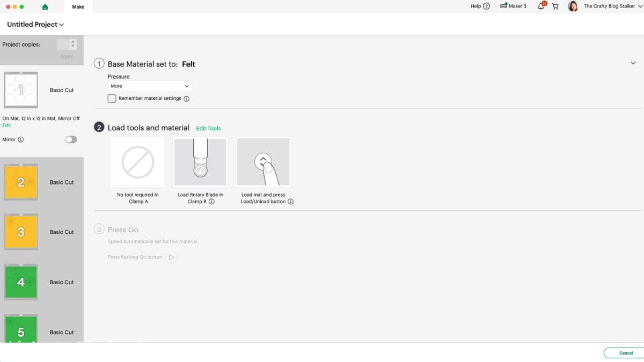Viewport: 644px width, 362px height.
Task: Select white mat 1 thumbnail
Action: pyautogui.click(x=21, y=90)
